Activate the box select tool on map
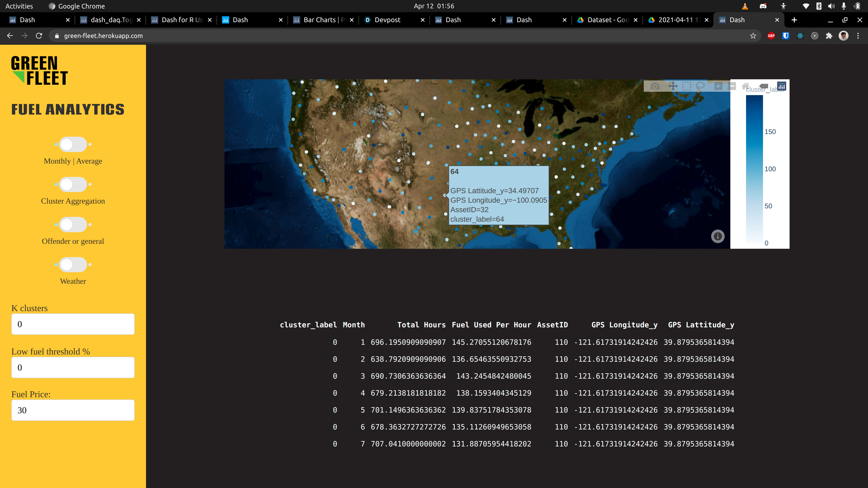This screenshot has width=868, height=488. [686, 86]
